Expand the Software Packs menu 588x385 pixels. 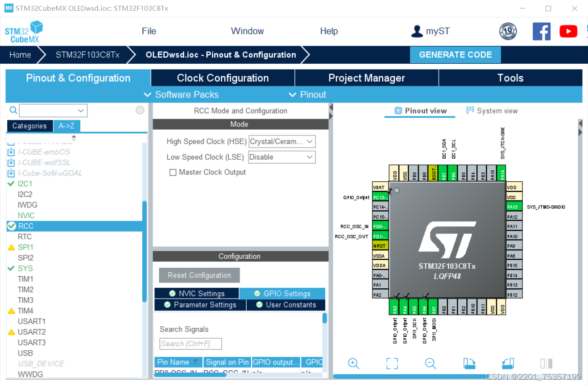(x=181, y=94)
